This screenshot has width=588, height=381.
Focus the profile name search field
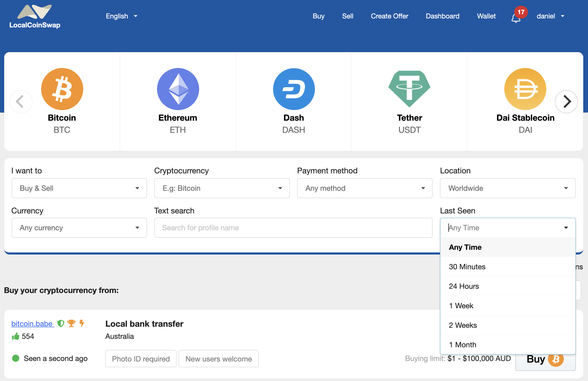(x=293, y=228)
